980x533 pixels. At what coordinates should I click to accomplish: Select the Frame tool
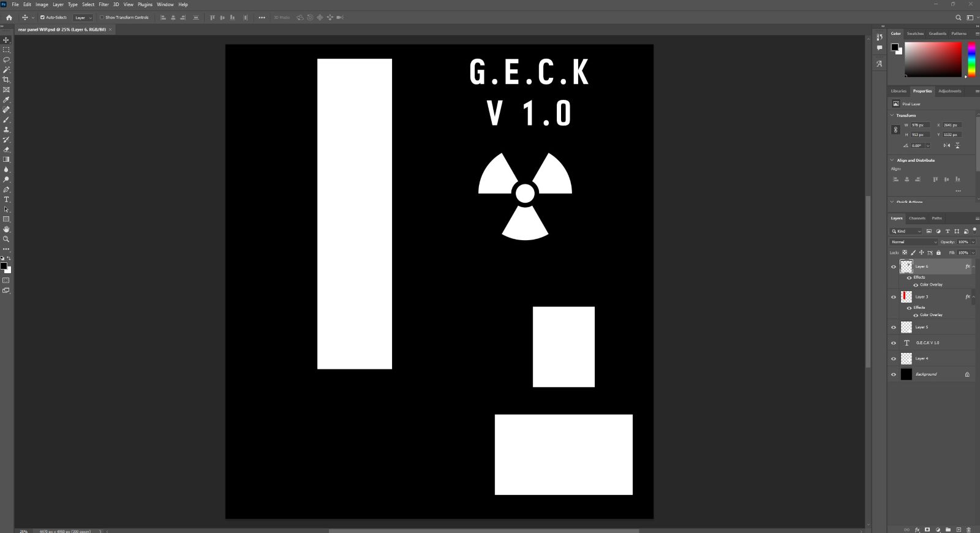(6, 89)
